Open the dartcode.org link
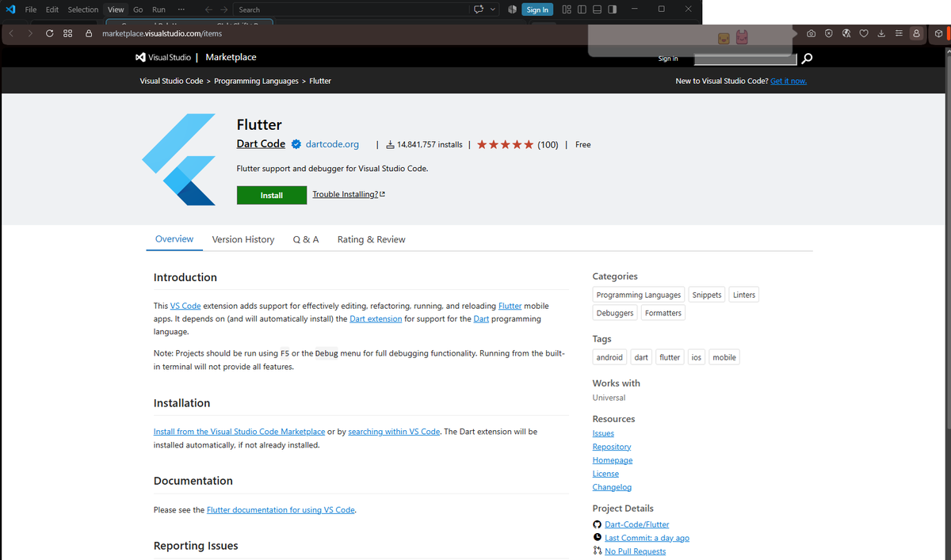 click(x=332, y=144)
